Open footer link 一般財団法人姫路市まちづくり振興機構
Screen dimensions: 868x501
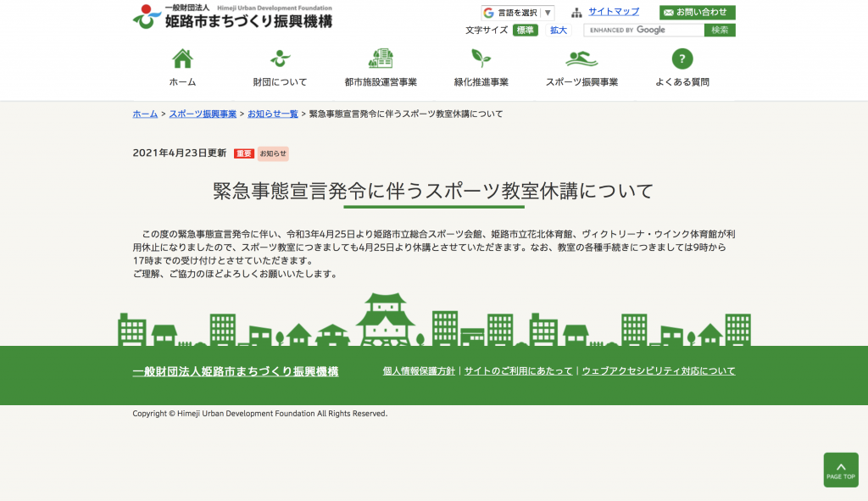[236, 371]
